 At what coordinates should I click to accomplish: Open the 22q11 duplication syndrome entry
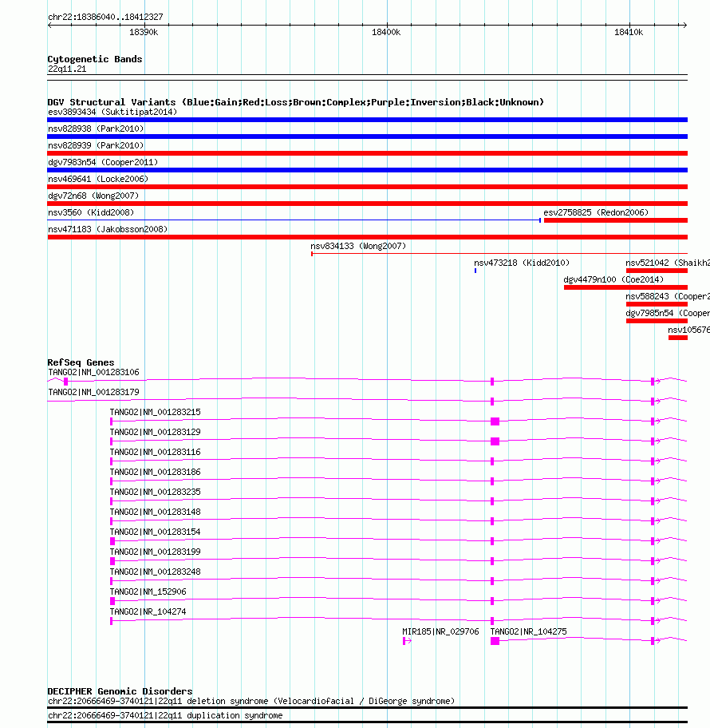point(165,715)
